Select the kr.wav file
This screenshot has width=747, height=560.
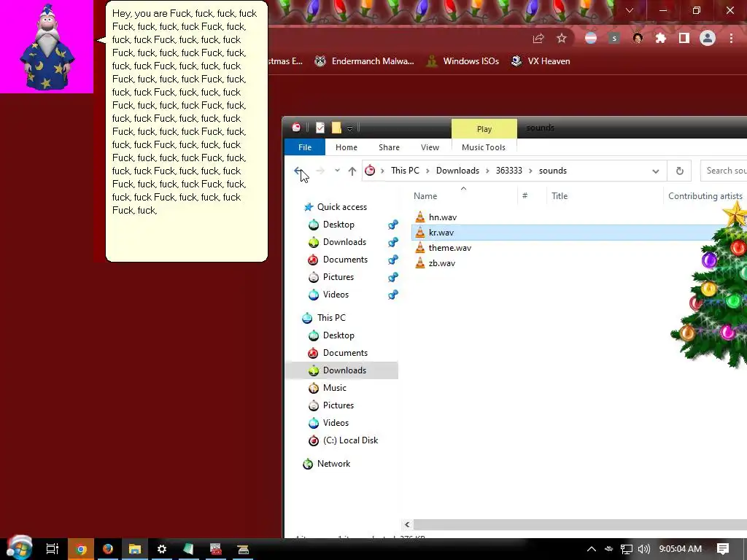click(441, 233)
